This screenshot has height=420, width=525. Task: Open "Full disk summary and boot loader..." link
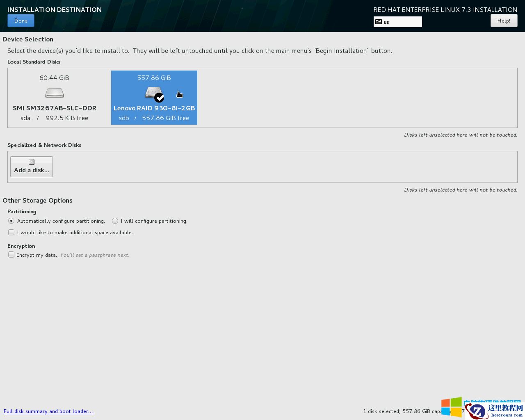pyautogui.click(x=48, y=411)
